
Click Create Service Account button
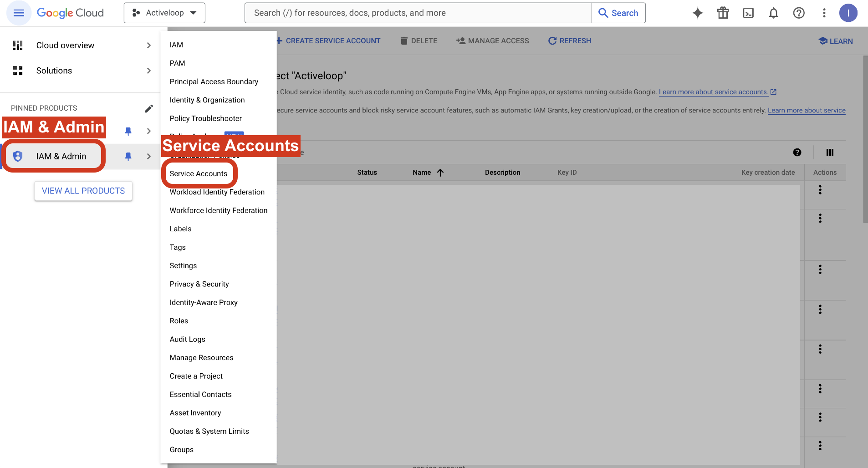[x=328, y=41]
